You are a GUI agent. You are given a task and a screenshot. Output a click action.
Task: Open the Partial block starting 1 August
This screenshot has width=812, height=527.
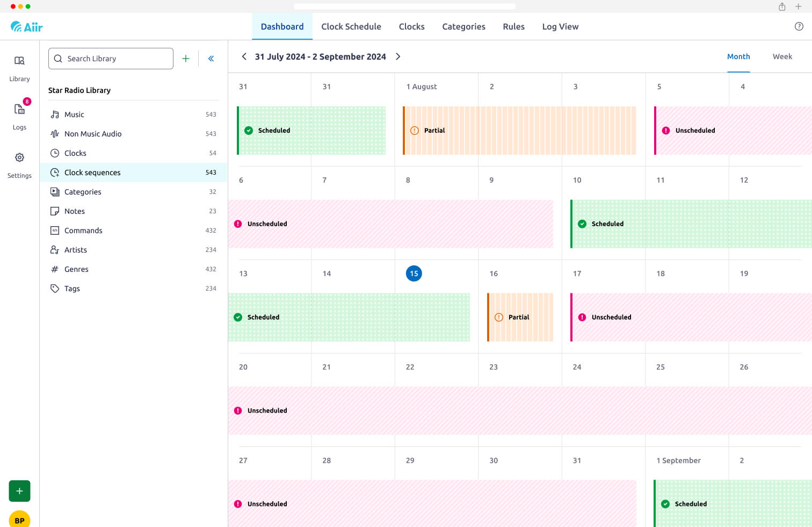point(519,131)
